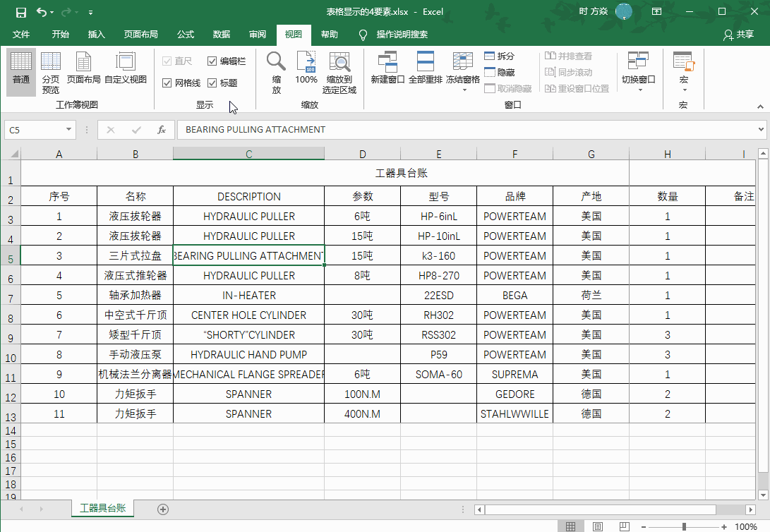Open Custom Views (自定义视图)
The height and width of the screenshot is (532, 770).
click(126, 68)
